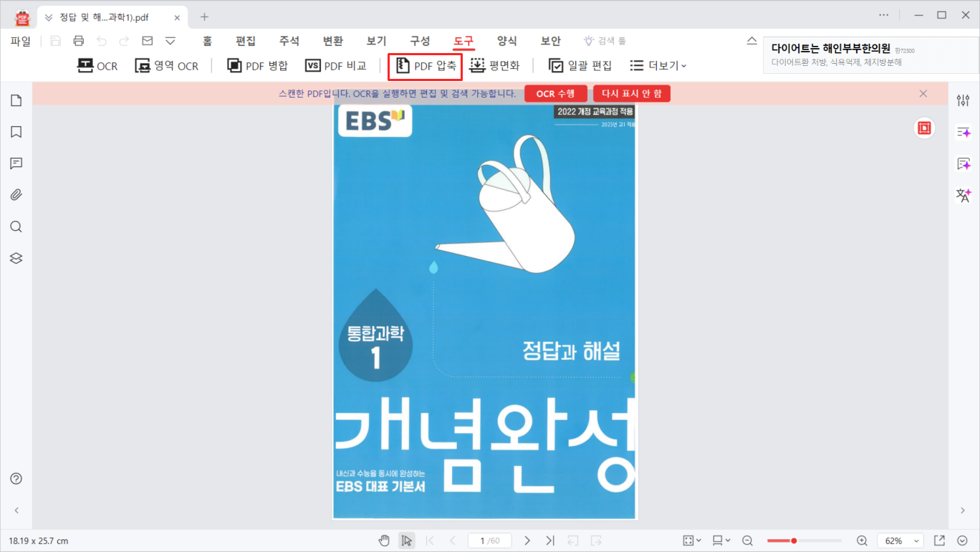Open the 62% zoom level dropdown
The height and width of the screenshot is (552, 980).
point(899,541)
